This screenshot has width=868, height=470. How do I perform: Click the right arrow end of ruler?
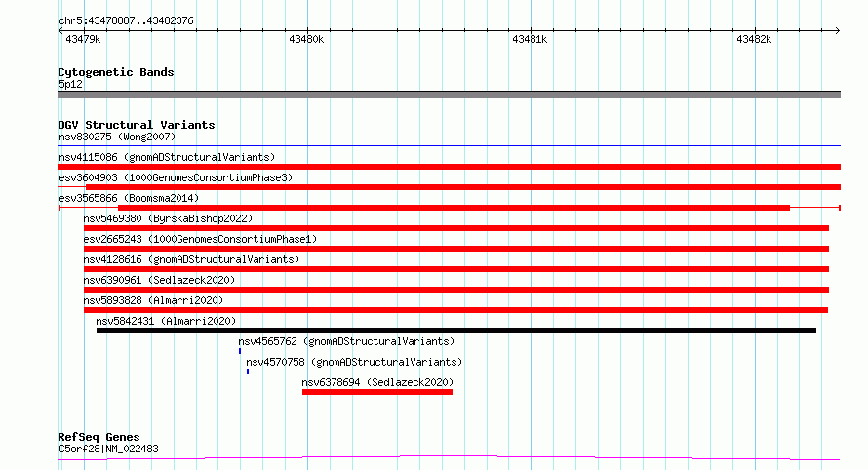838,31
